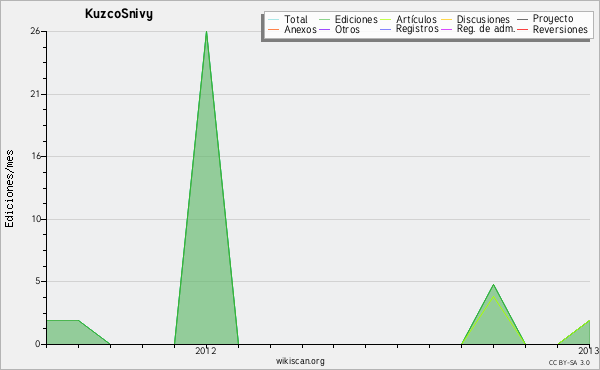Click the wikiscan.org credit text
Screen dimensions: 600x370
pos(300,361)
